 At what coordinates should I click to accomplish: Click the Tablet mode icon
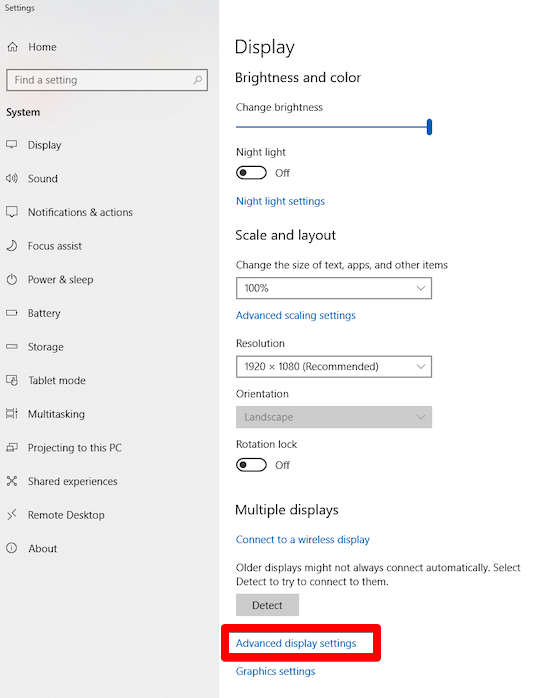click(12, 380)
